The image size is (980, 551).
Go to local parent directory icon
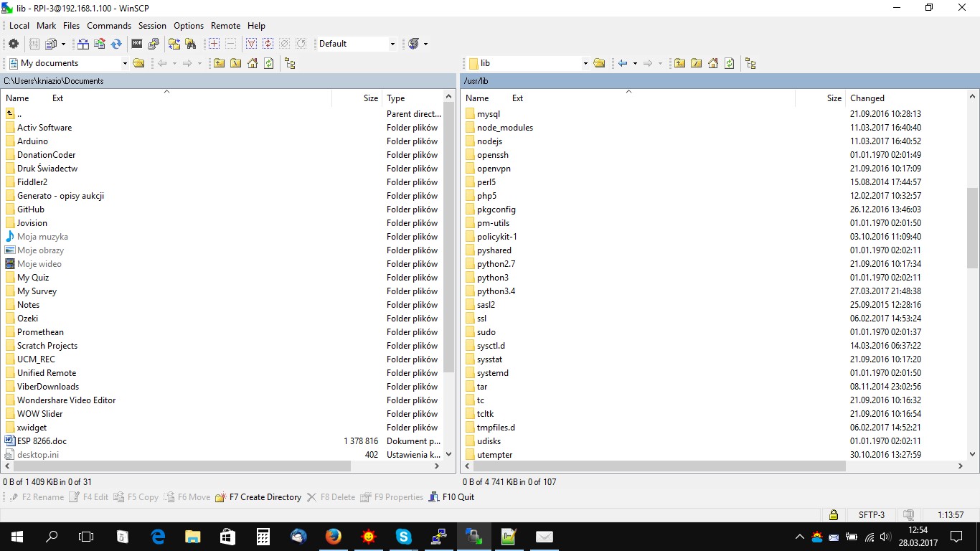(x=220, y=63)
